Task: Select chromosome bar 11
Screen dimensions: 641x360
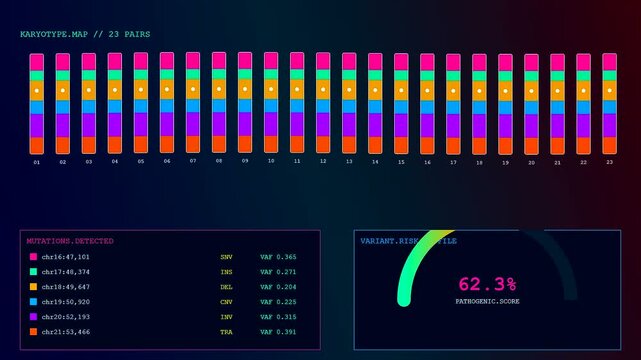Action: pyautogui.click(x=297, y=103)
